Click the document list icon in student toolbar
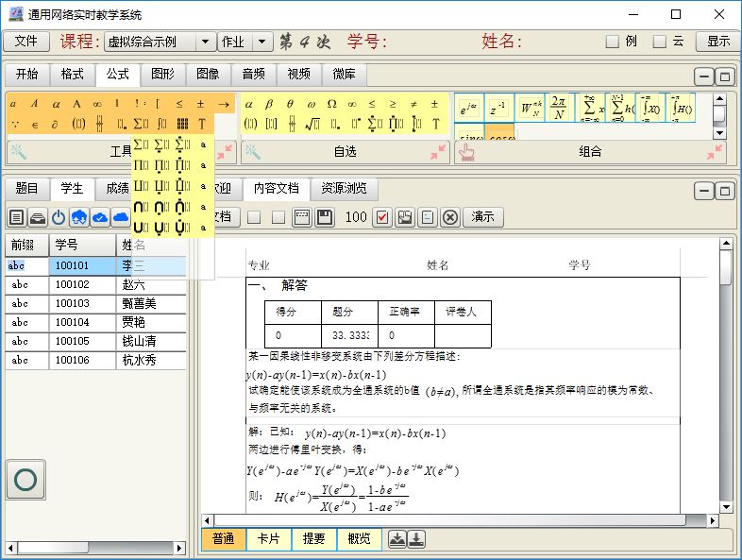 click(x=17, y=218)
